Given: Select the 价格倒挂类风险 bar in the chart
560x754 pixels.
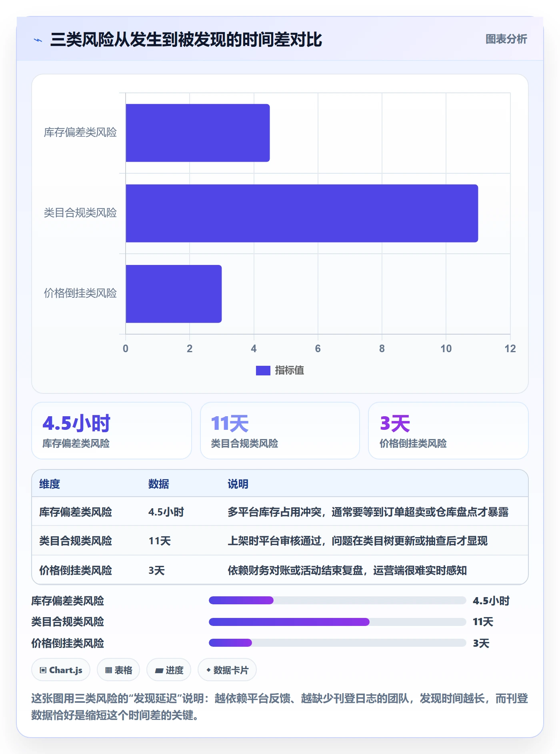Looking at the screenshot, I should click(x=174, y=294).
